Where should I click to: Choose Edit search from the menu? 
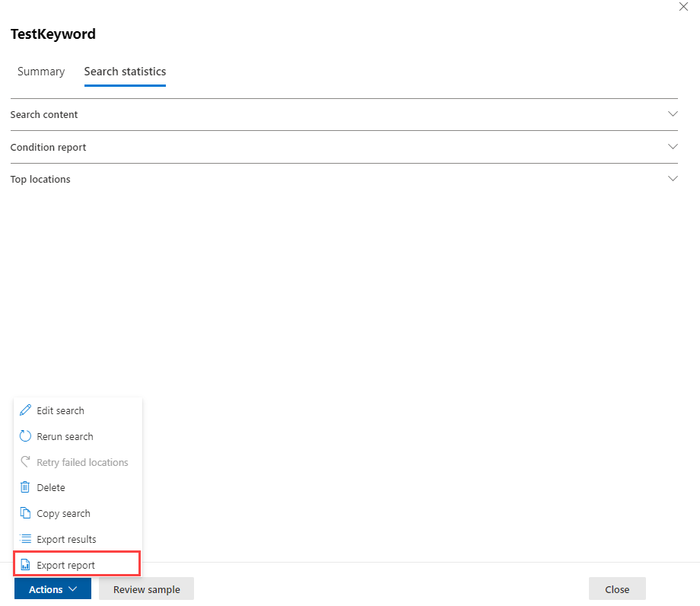[78, 410]
